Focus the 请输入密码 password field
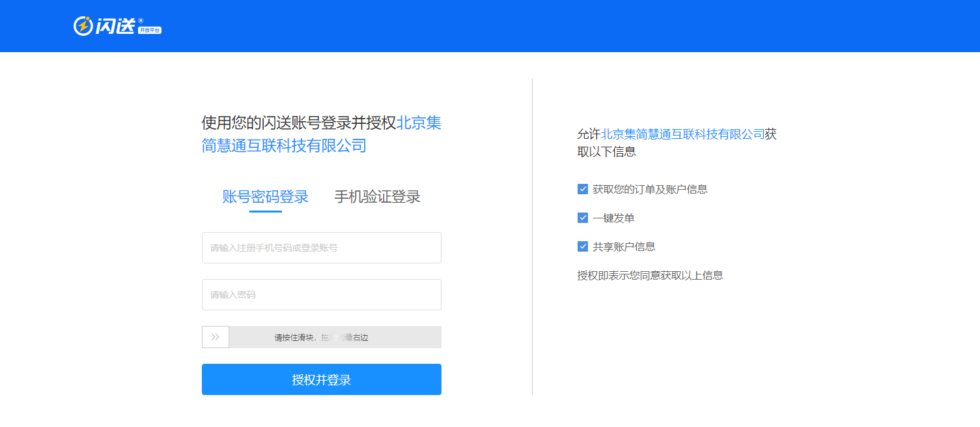 pyautogui.click(x=322, y=295)
